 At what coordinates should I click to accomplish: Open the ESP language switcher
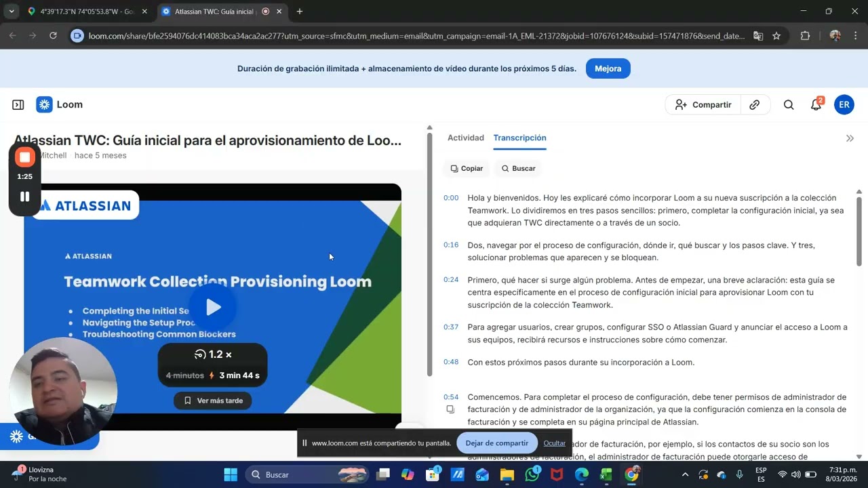click(x=762, y=474)
